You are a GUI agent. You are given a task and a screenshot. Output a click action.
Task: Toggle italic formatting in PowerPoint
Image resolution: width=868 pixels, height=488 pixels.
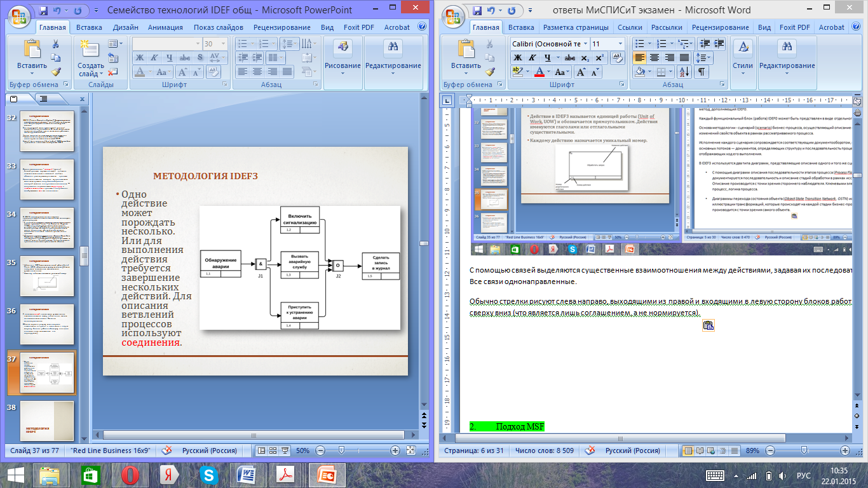[x=153, y=58]
